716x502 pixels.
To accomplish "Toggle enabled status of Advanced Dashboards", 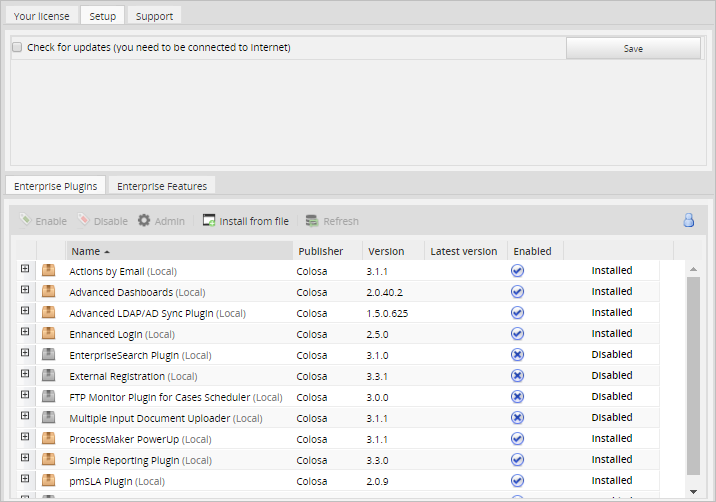I will (x=517, y=292).
